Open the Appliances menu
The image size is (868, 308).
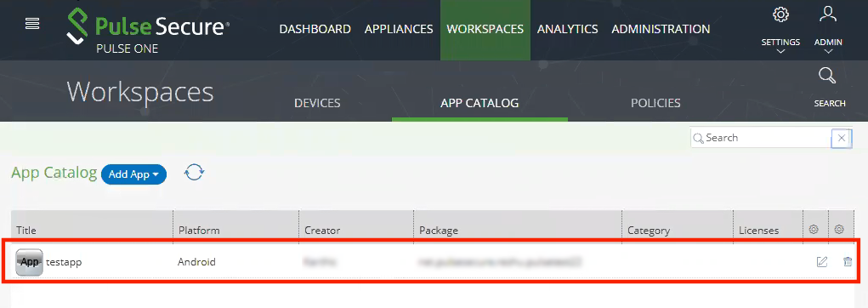coord(399,29)
